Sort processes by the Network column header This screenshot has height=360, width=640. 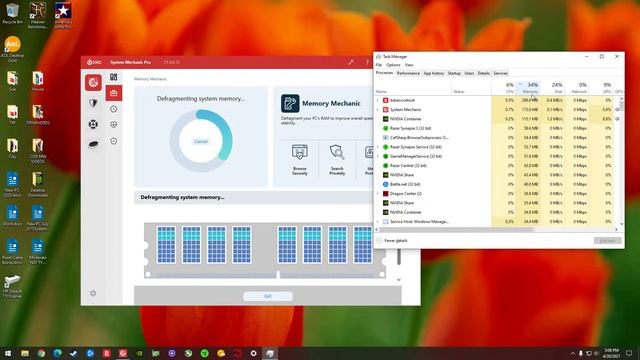point(577,88)
